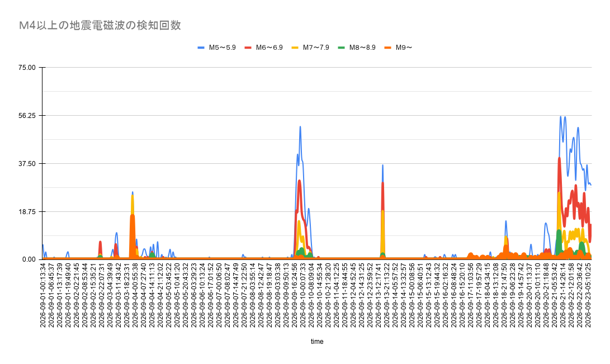
Task: Click x-axis label 2026-09-07-00:06:50
Action: click(x=219, y=295)
